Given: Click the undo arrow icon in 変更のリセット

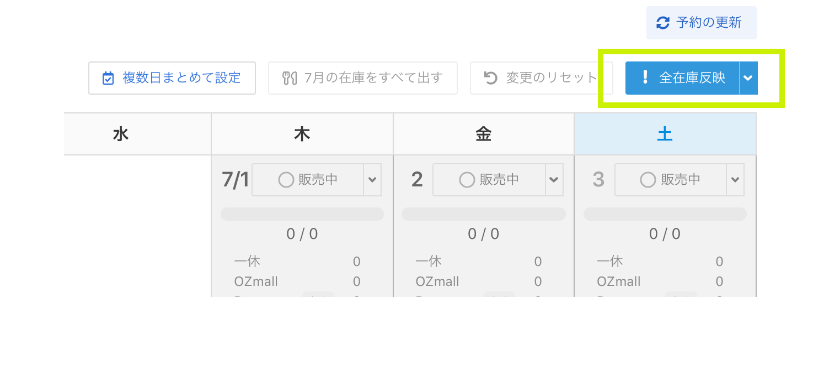Looking at the screenshot, I should [491, 78].
